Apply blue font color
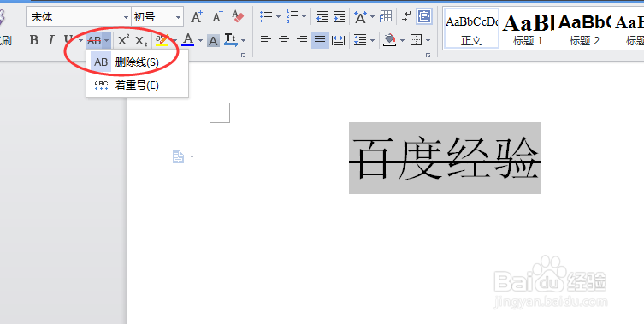This screenshot has height=324, width=644. point(187,40)
